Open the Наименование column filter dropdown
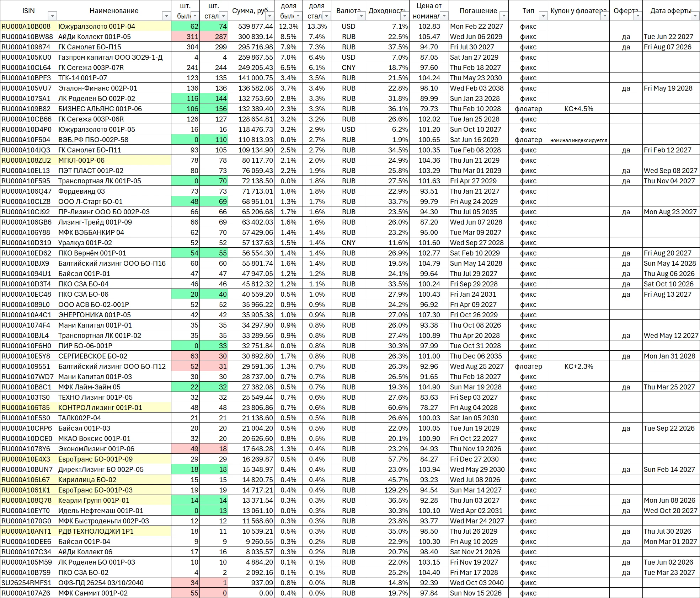This screenshot has width=700, height=598. point(166,16)
